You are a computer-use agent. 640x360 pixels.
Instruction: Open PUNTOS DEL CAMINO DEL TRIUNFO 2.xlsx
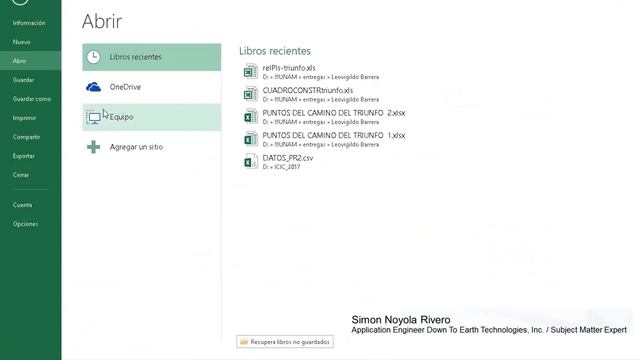coord(334,113)
